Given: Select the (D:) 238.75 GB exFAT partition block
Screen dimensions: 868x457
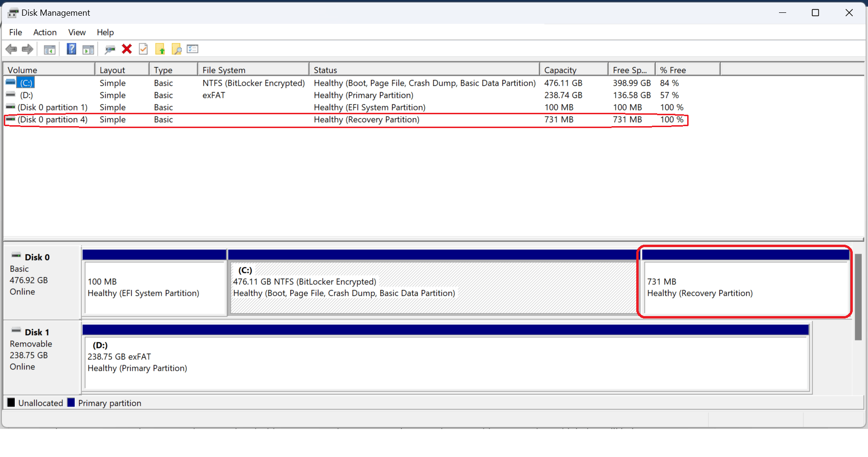Looking at the screenshot, I should point(446,358).
